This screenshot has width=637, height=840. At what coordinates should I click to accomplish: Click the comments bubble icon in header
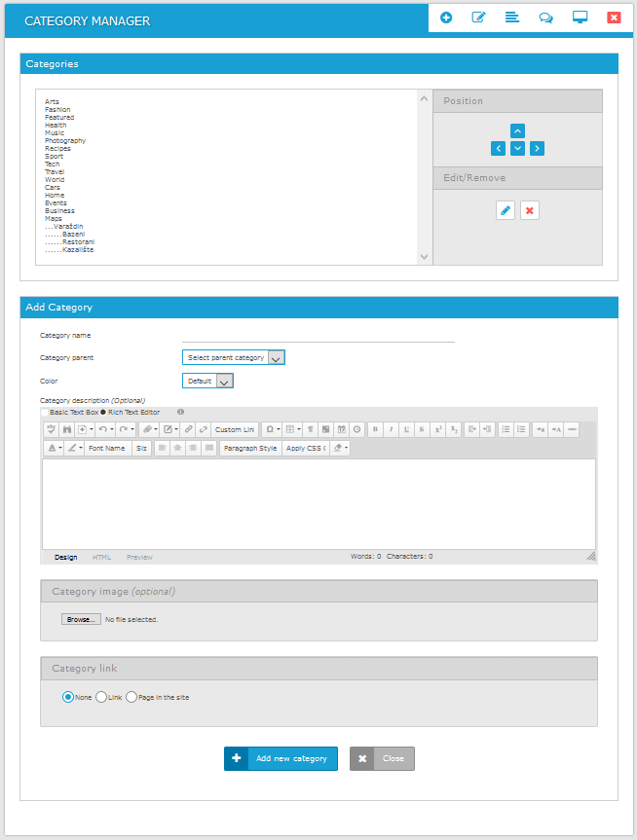(545, 18)
